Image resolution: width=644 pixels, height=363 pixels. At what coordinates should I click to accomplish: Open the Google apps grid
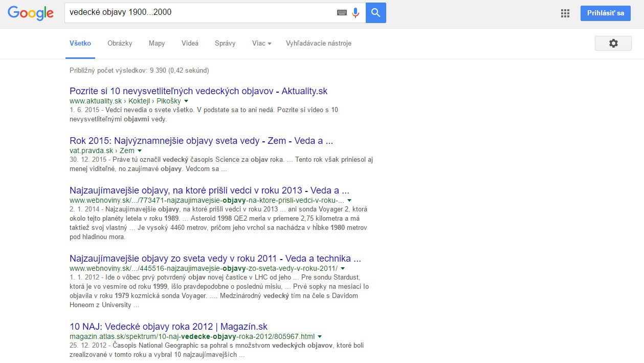[565, 13]
